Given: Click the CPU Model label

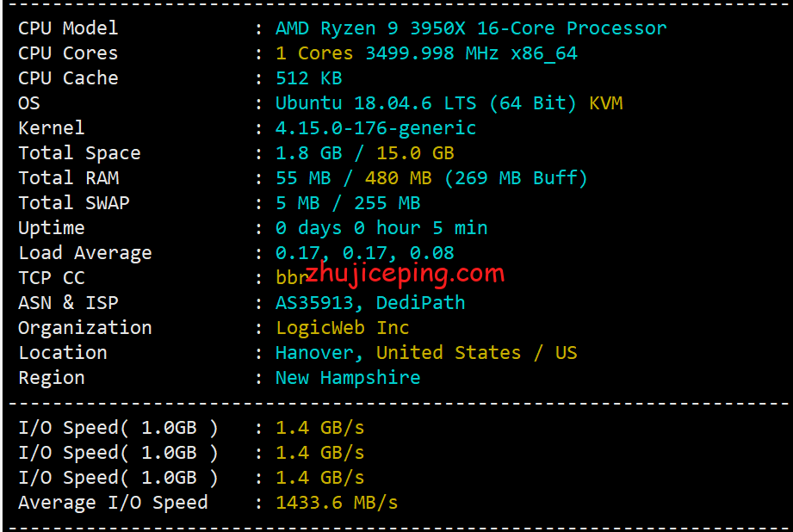Looking at the screenshot, I should (68, 28).
